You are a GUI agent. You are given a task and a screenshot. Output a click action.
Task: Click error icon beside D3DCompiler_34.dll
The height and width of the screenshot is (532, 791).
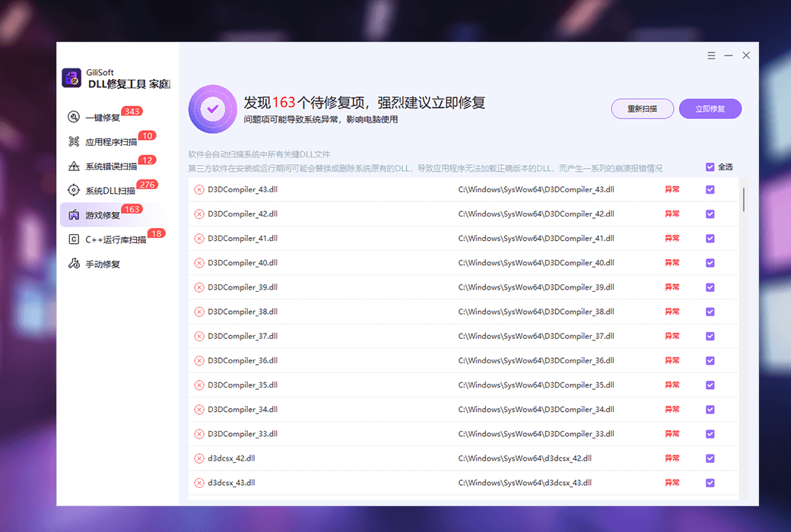pos(199,410)
